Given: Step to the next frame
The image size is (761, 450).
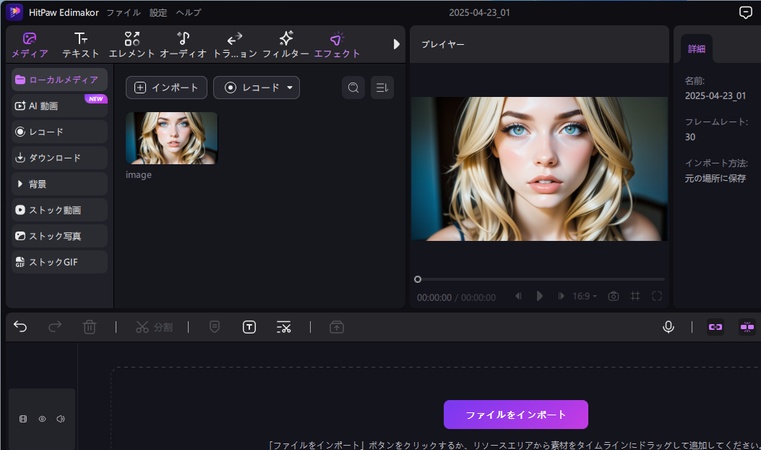Looking at the screenshot, I should click(561, 296).
